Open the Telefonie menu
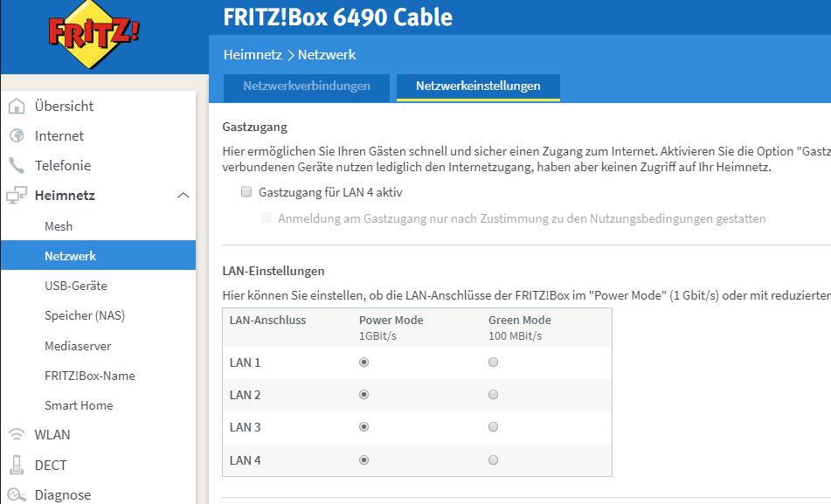Image resolution: width=831 pixels, height=504 pixels. click(63, 165)
